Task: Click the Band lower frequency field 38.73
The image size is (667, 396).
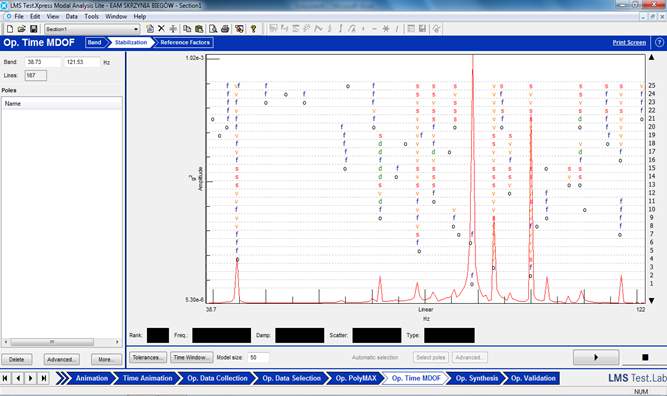Action: point(42,62)
